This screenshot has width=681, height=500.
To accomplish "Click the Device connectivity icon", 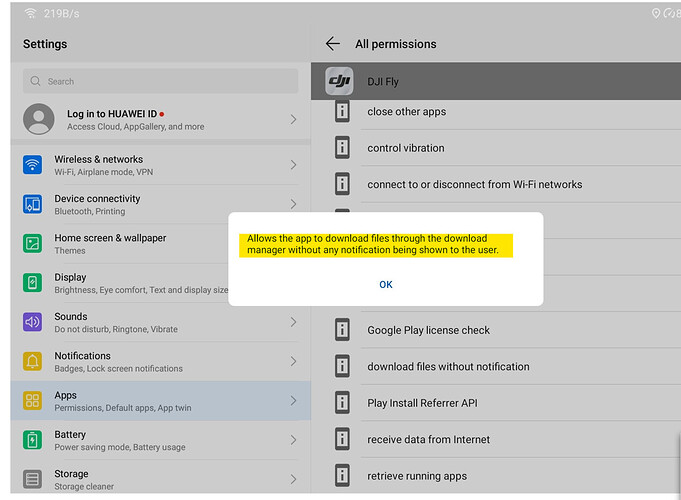I will [x=33, y=204].
